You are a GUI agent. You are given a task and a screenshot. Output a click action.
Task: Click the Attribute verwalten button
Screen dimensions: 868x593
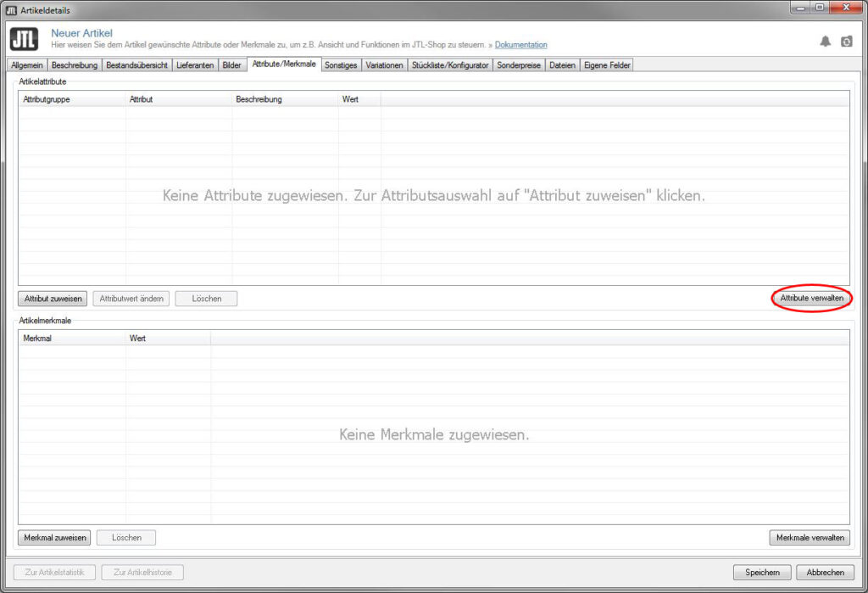[811, 299]
